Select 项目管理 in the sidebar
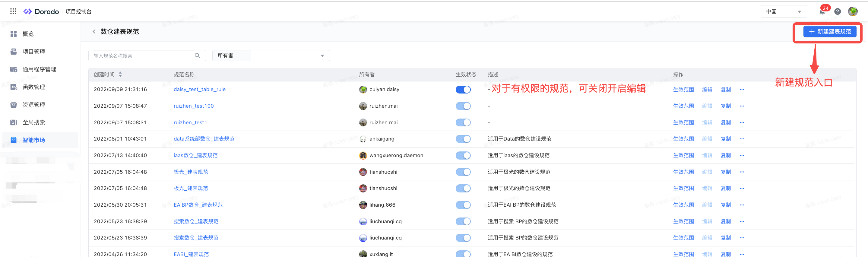This screenshot has width=868, height=257. (x=34, y=52)
